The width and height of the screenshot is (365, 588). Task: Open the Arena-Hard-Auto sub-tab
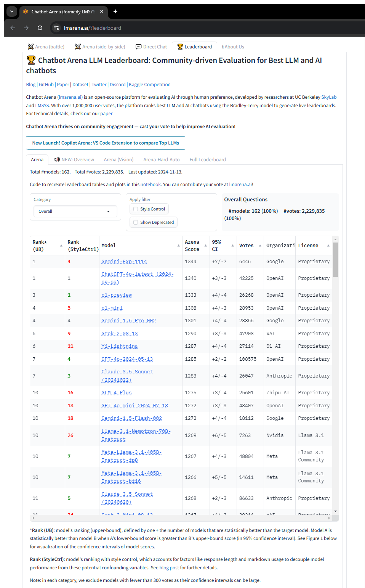click(162, 159)
